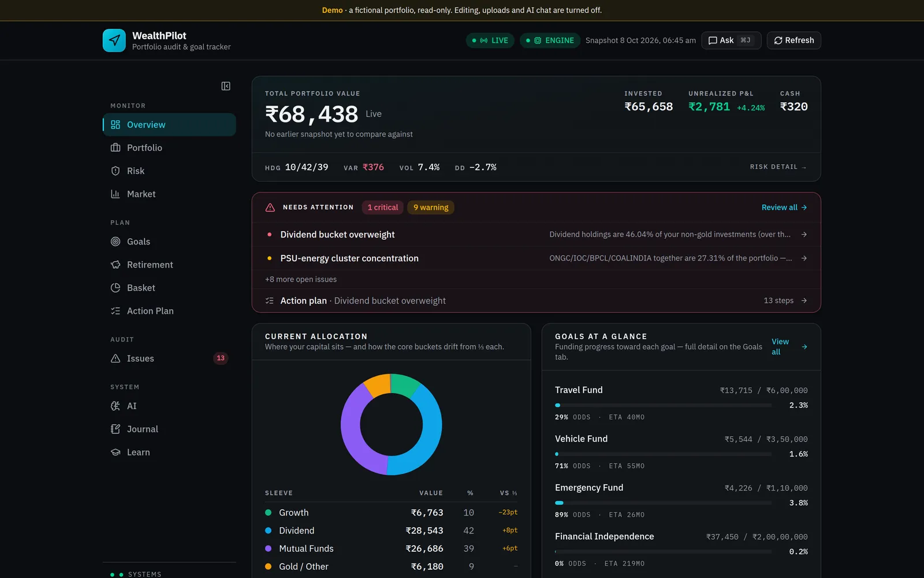Click the Retirement piggy-bank icon
The width and height of the screenshot is (924, 578).
(115, 265)
